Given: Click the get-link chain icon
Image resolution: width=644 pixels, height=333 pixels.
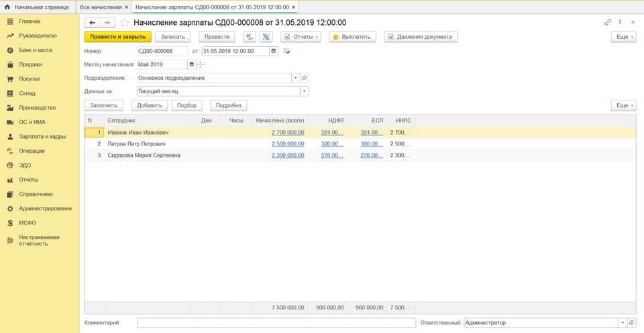Looking at the screenshot, I should pos(608,22).
